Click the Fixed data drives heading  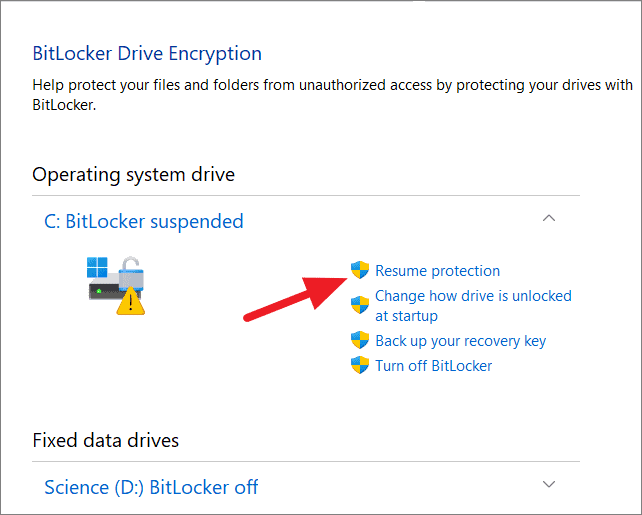pos(106,440)
